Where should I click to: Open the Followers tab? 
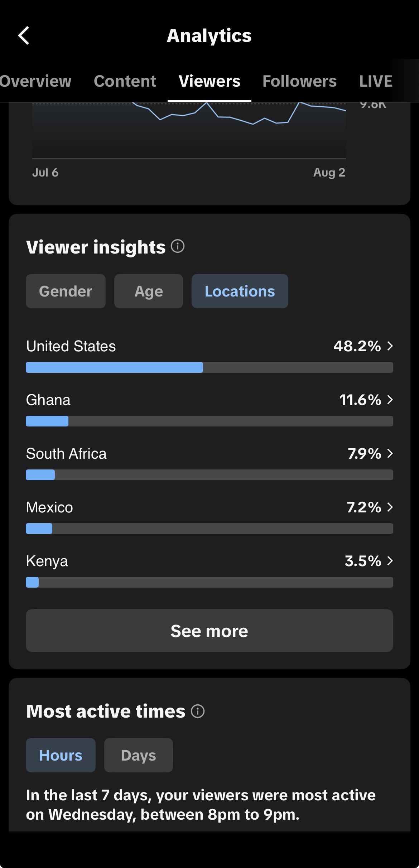pyautogui.click(x=300, y=81)
